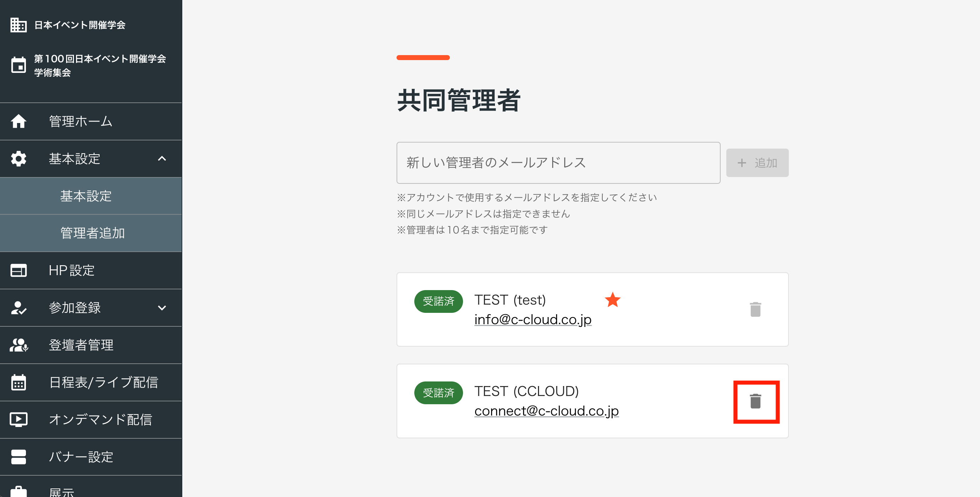
Task: Click the home icon beside 管理ホーム
Action: (18, 121)
